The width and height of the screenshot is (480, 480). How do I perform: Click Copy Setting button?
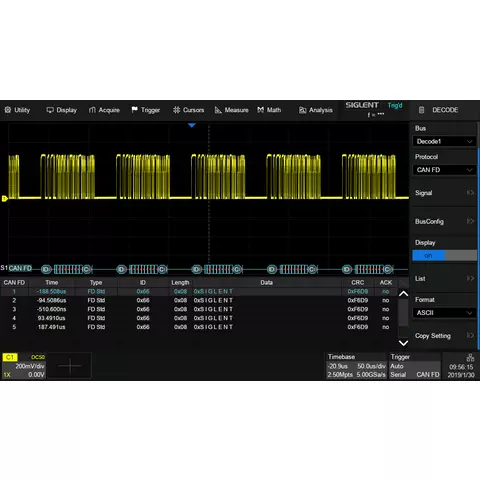[x=444, y=336]
